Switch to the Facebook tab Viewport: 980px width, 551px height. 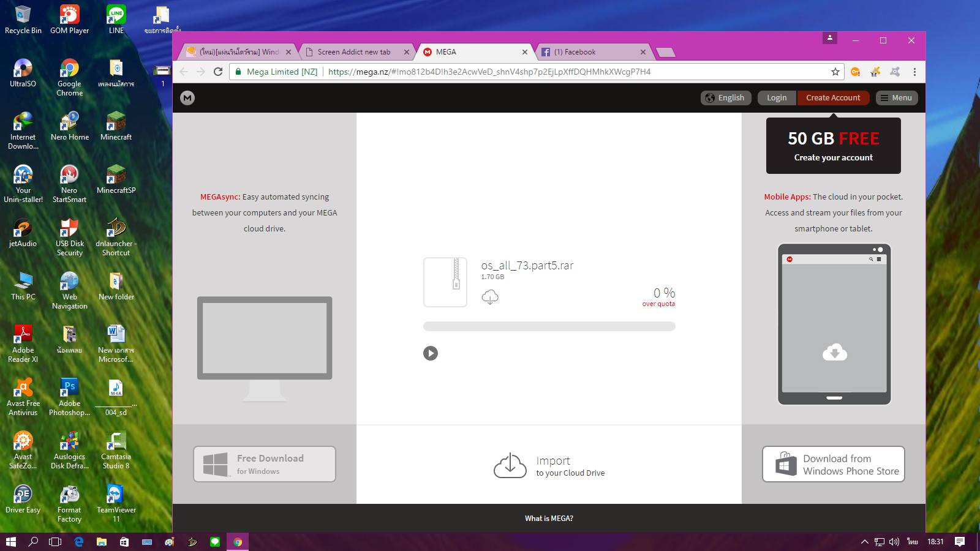591,52
